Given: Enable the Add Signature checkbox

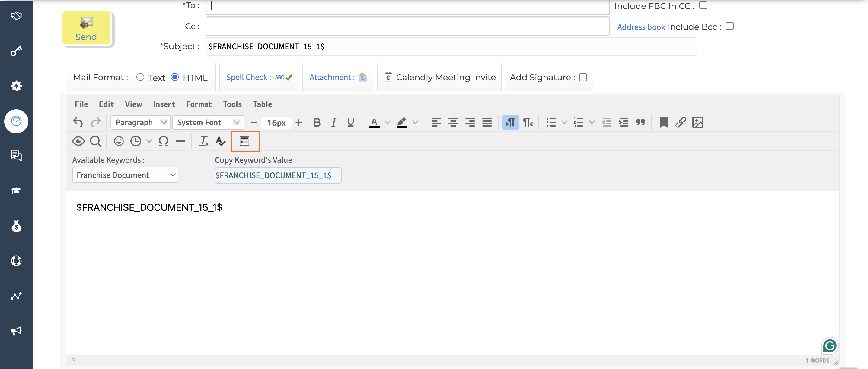Looking at the screenshot, I should (x=583, y=78).
